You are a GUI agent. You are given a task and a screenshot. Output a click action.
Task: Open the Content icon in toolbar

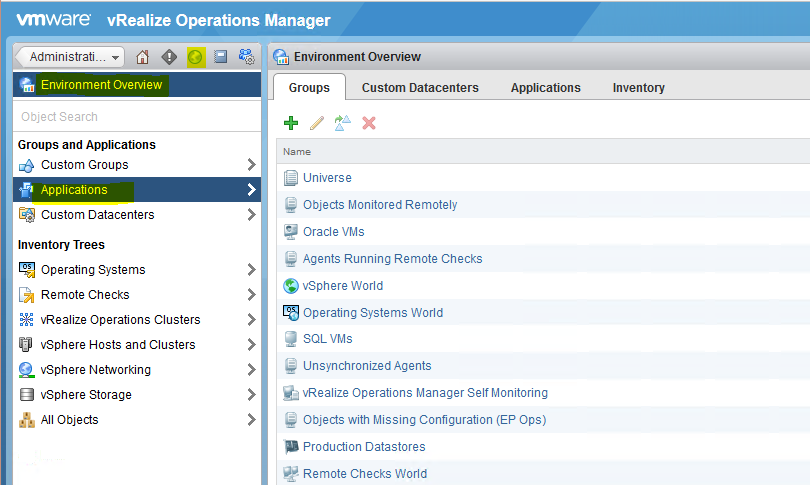point(221,56)
